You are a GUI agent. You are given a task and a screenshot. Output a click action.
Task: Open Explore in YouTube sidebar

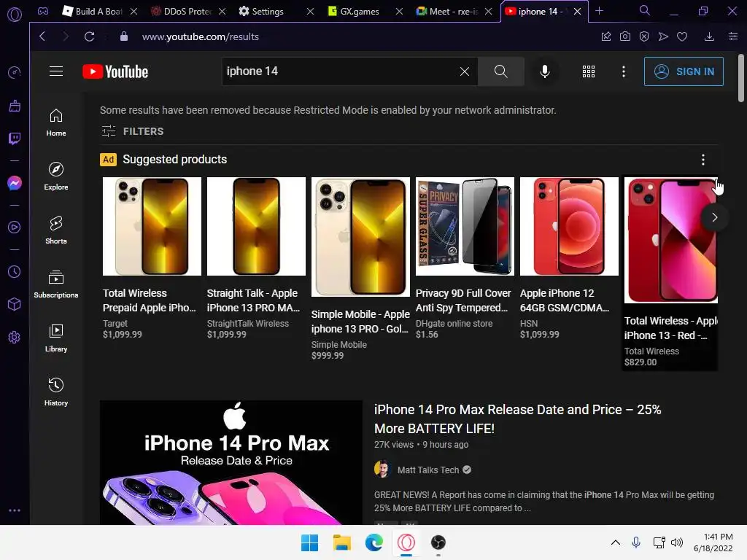(56, 176)
